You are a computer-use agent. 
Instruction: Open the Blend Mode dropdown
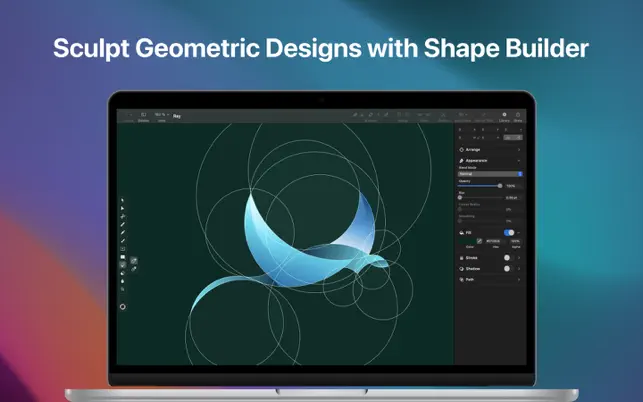[x=490, y=174]
